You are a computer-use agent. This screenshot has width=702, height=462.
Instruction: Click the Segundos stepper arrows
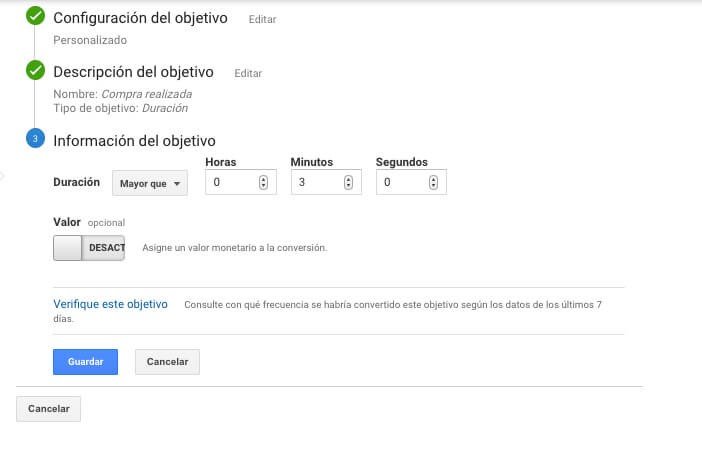tap(433, 183)
